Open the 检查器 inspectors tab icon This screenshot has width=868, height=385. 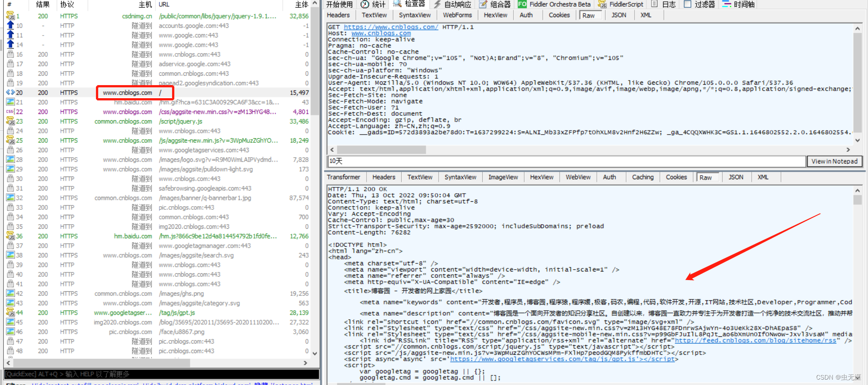tap(397, 4)
